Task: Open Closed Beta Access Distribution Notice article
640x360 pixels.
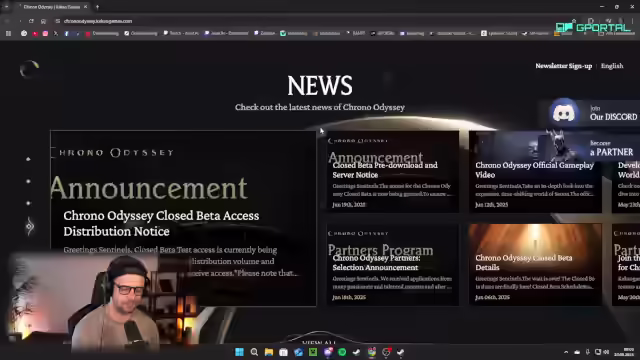Action: (x=161, y=223)
